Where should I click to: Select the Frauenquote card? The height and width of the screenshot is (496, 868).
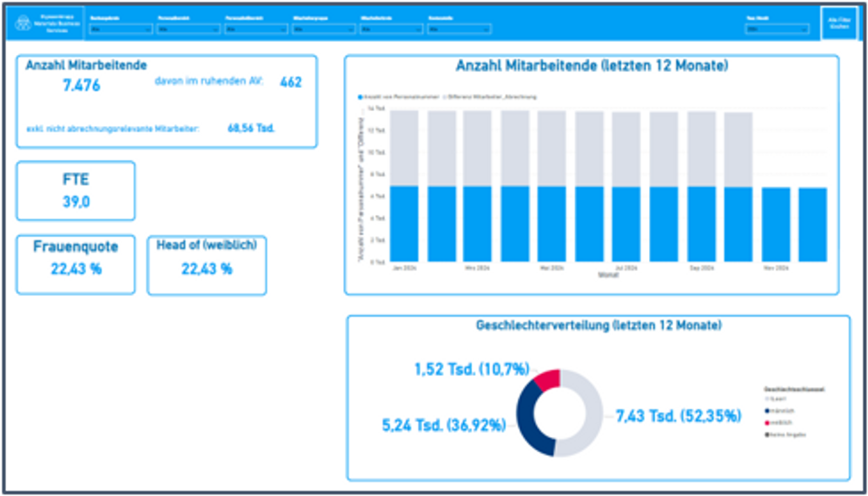pos(75,265)
